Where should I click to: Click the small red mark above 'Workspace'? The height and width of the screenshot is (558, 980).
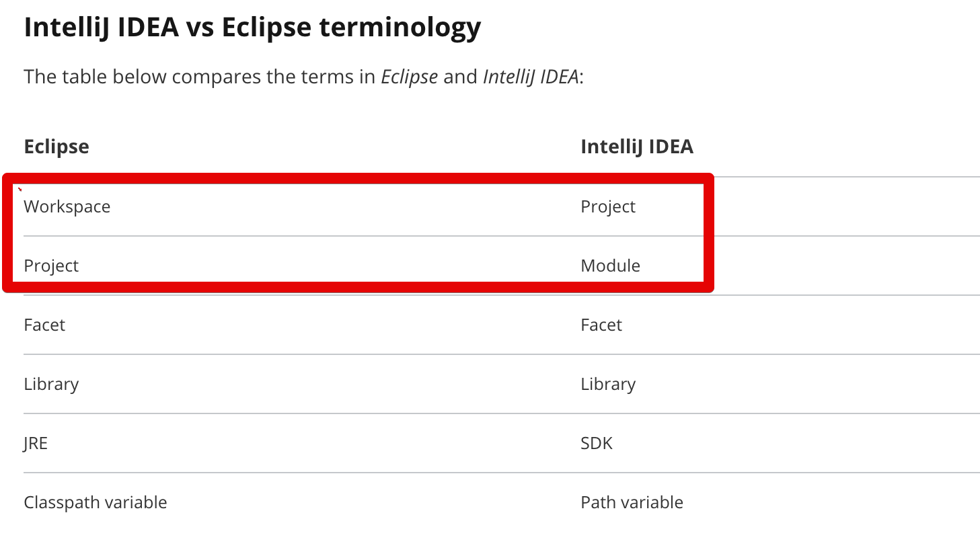[20, 190]
